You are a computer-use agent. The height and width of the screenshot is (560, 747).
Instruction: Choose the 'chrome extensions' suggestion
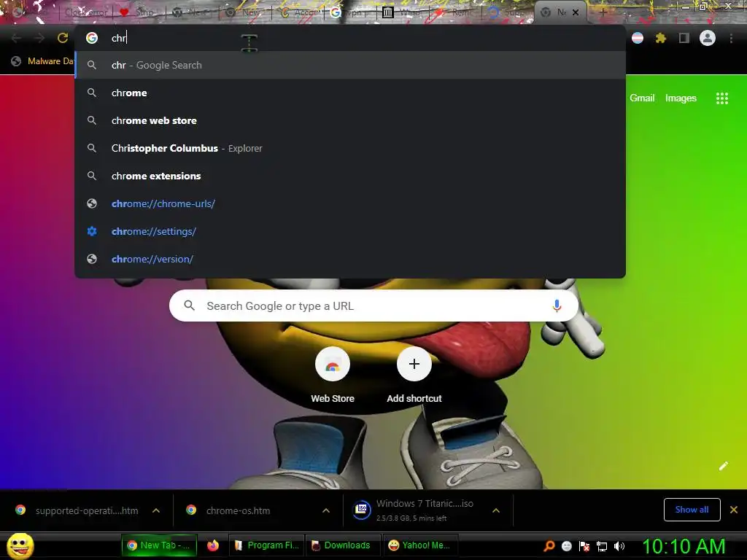(350, 176)
